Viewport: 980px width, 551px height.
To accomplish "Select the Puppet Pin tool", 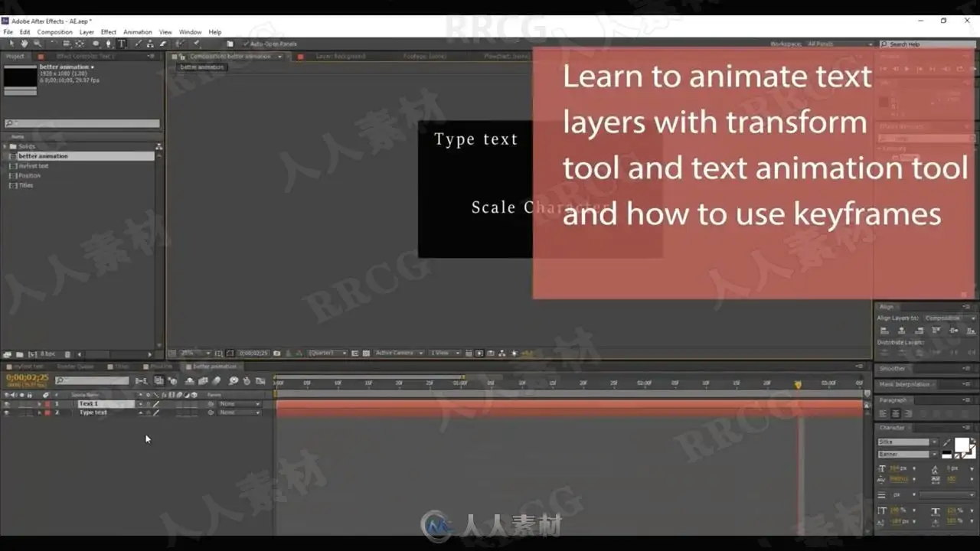I will click(x=196, y=44).
